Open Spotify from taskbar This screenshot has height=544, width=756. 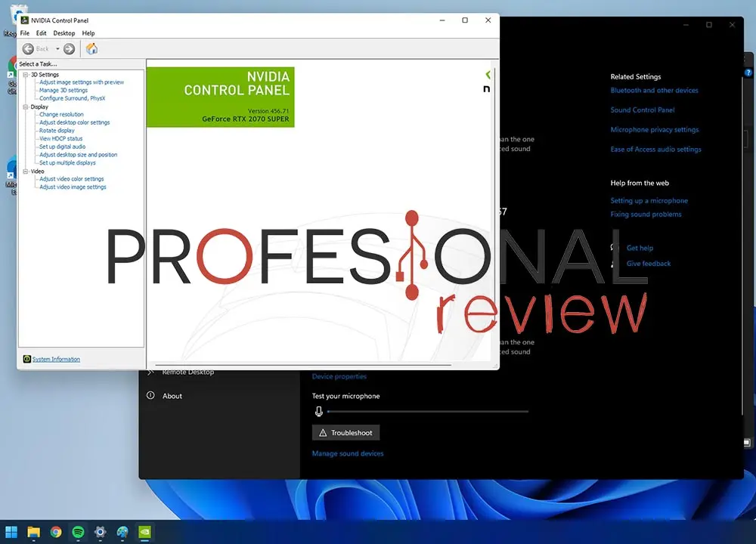(x=78, y=532)
